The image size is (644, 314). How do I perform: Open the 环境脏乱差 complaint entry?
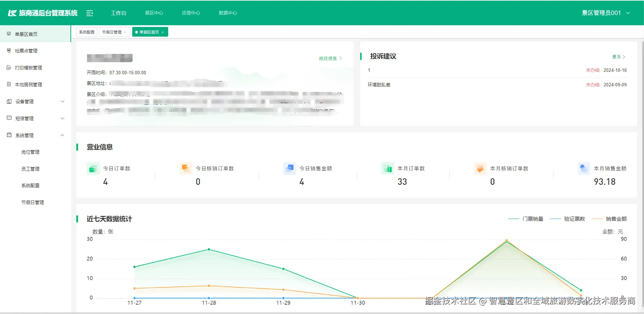[x=379, y=84]
